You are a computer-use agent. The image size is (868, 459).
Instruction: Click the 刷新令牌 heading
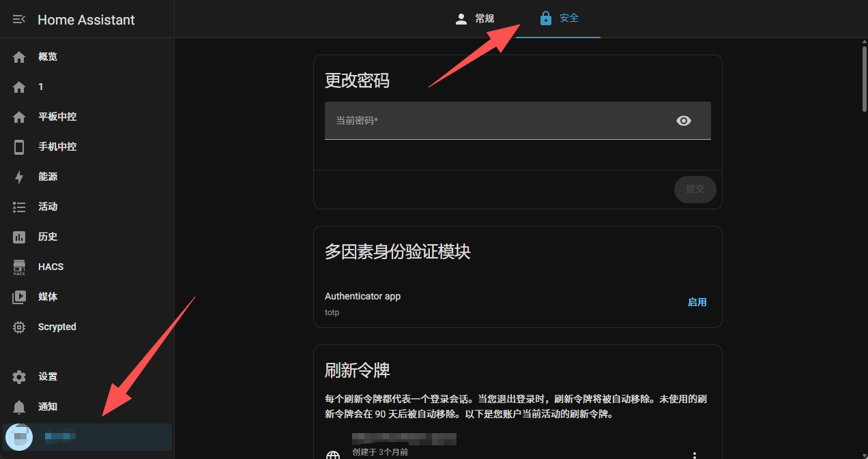pyautogui.click(x=357, y=370)
